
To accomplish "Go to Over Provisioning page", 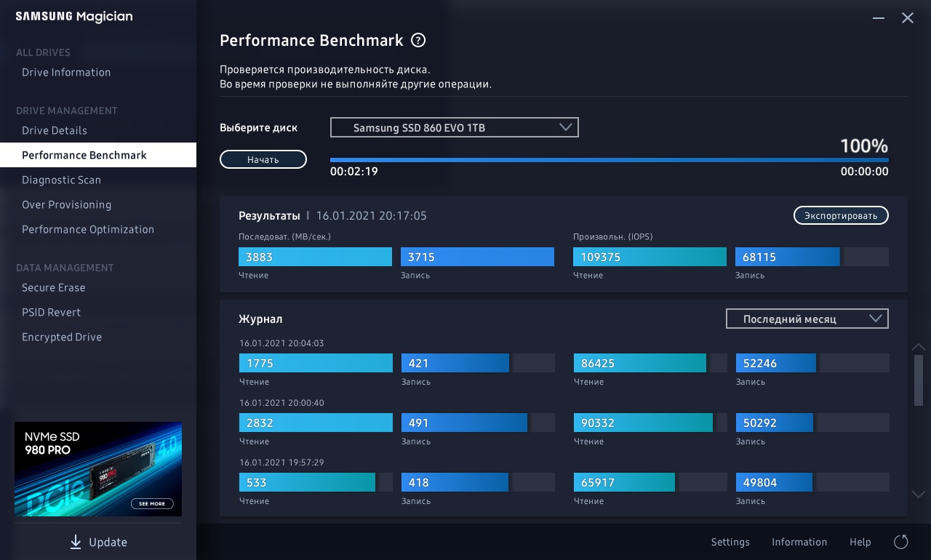I will (66, 204).
